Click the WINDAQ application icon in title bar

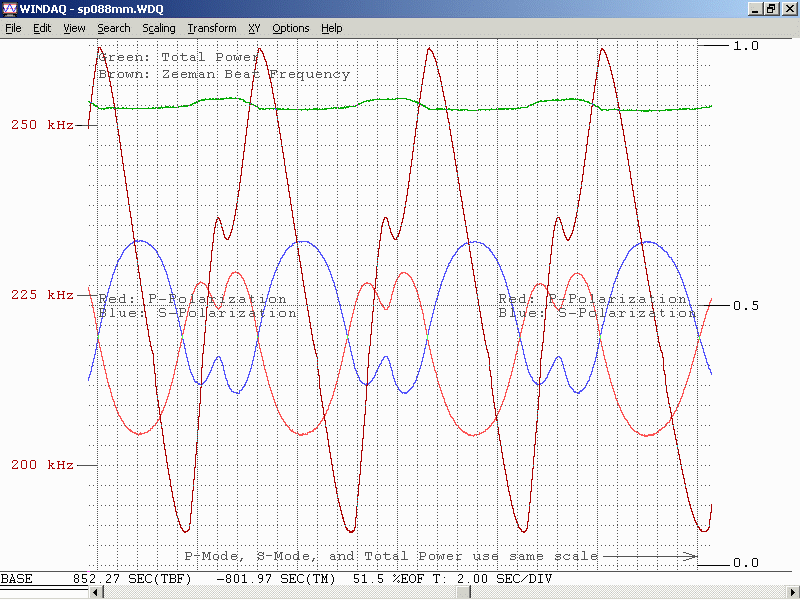pos(10,9)
